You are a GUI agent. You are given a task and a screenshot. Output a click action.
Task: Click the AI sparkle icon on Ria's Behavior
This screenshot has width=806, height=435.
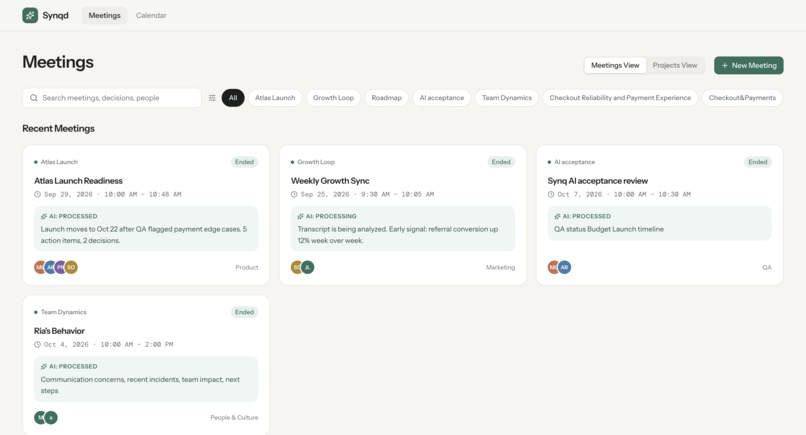(44, 367)
